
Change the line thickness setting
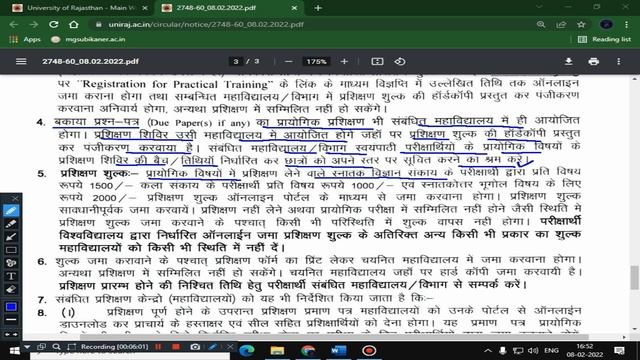coord(11,319)
